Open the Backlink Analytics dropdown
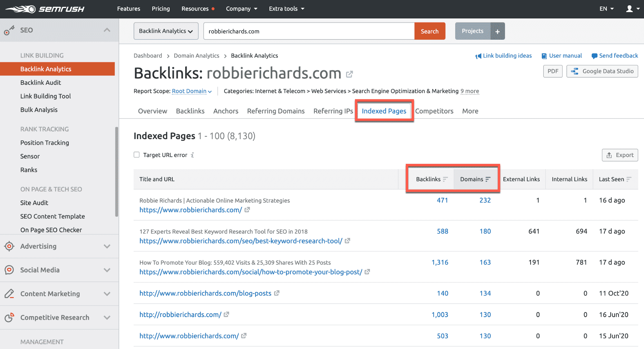644x349 pixels. tap(166, 31)
